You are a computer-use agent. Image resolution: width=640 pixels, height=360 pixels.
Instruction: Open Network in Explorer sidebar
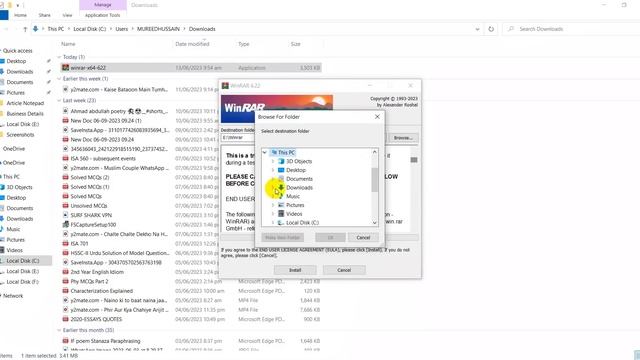click(13, 296)
